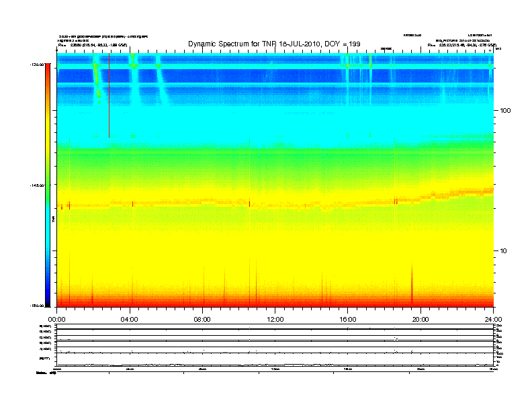This screenshot has width=532, height=411.
Task: Click the 16:00 time axis label
Action: tap(348, 320)
